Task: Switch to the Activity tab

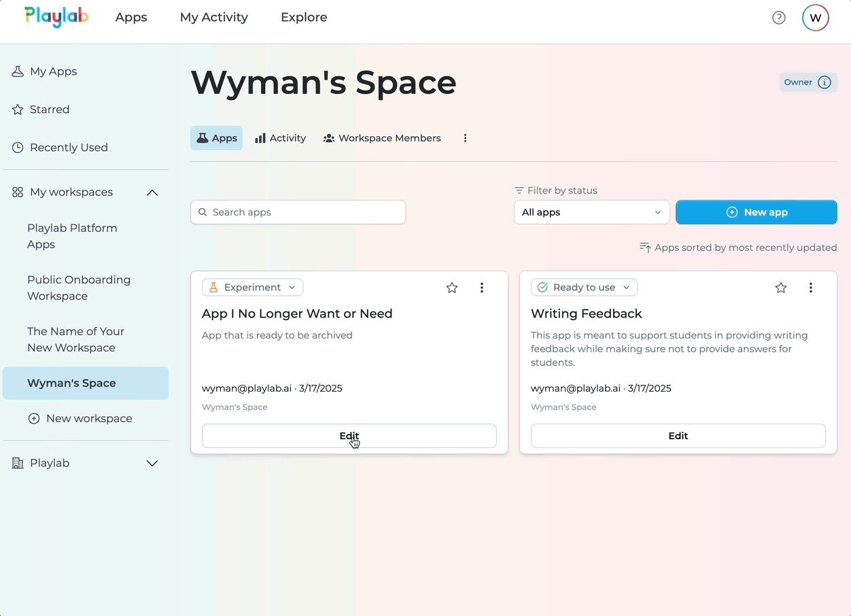Action: pyautogui.click(x=280, y=138)
